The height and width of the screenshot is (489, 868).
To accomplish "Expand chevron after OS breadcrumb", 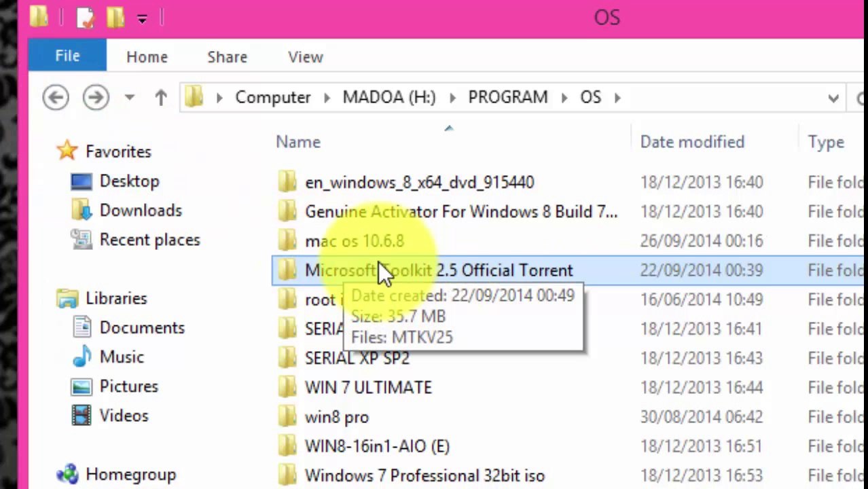I will click(x=617, y=98).
